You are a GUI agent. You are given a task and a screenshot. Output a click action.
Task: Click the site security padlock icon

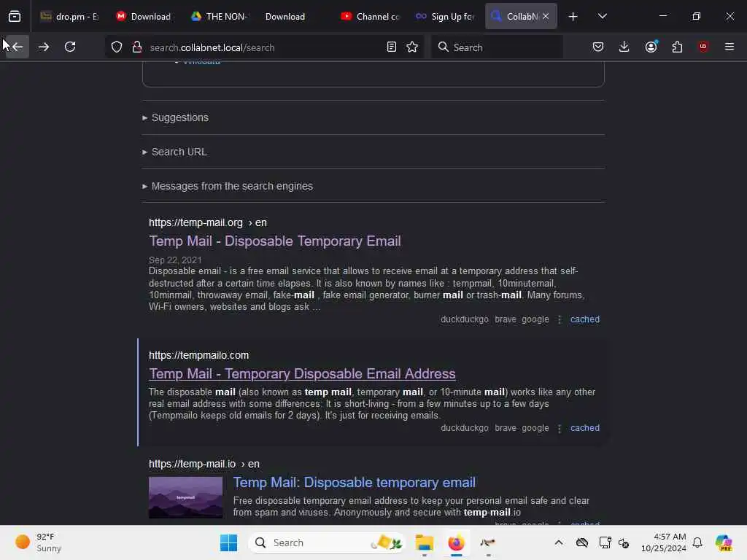[136, 47]
